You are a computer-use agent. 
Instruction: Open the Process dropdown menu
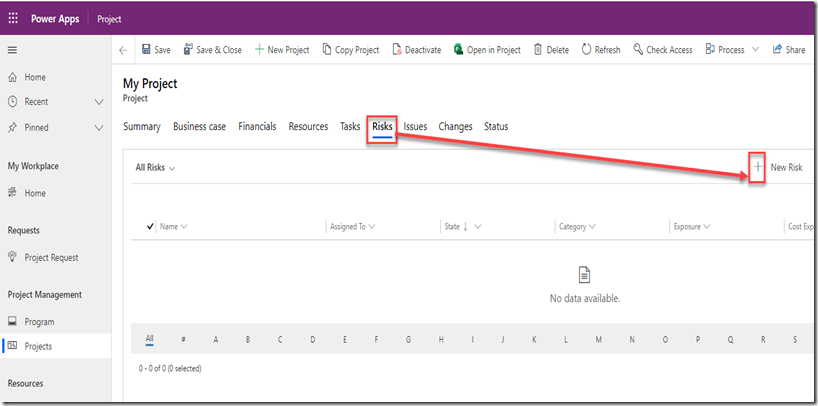tap(754, 50)
